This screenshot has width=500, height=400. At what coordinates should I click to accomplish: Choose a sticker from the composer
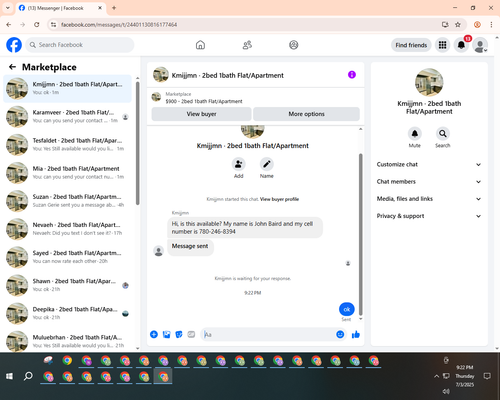tap(179, 334)
